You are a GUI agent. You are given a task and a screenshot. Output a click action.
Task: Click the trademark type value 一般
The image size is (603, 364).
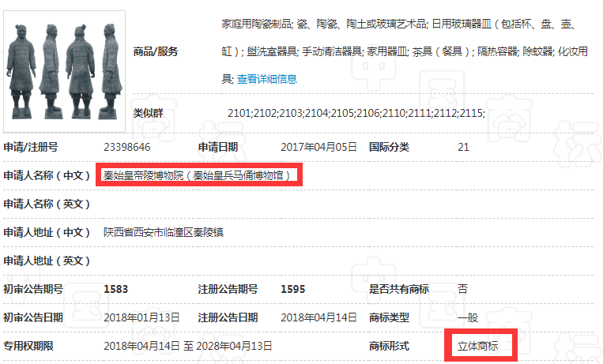coord(468,318)
